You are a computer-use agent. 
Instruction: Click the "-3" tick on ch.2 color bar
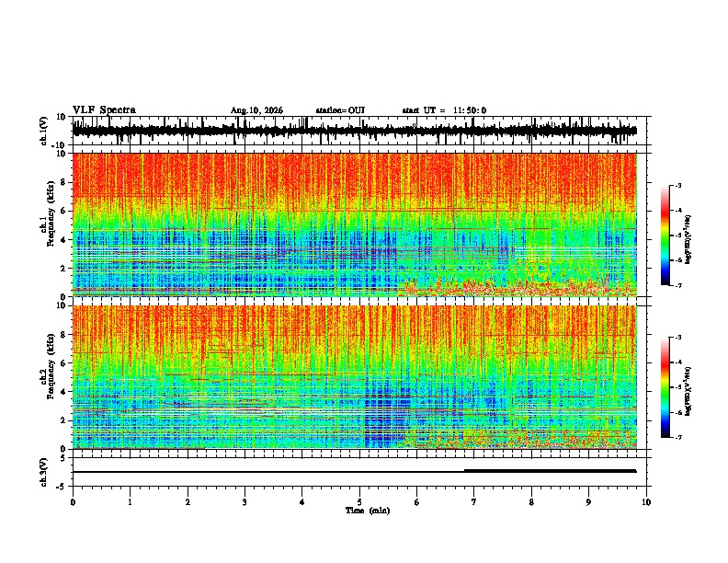coord(678,338)
